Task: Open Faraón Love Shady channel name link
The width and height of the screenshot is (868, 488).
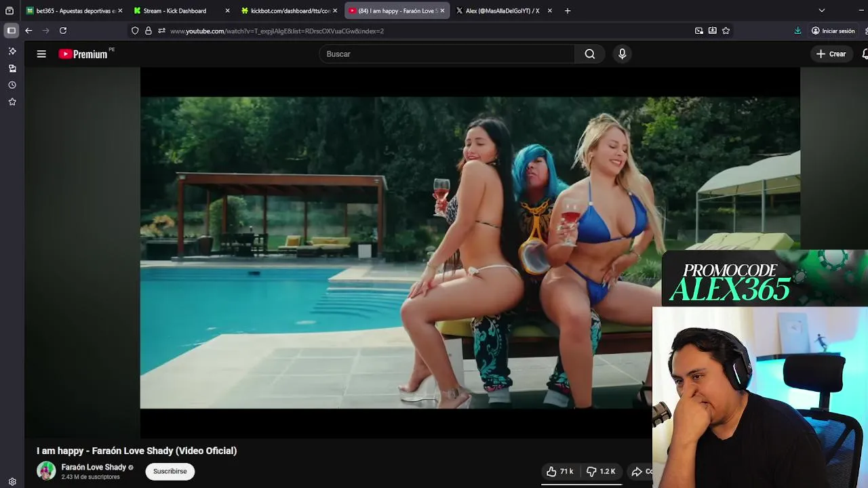Action: (94, 467)
